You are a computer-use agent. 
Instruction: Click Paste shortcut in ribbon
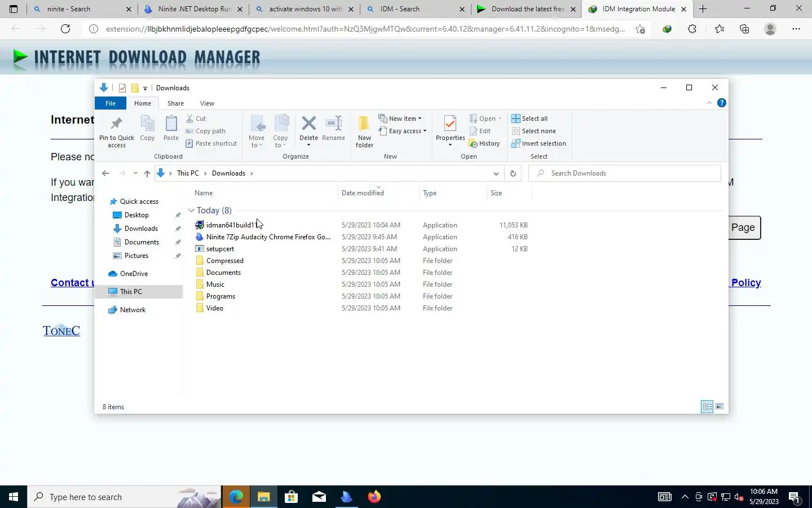click(x=211, y=143)
